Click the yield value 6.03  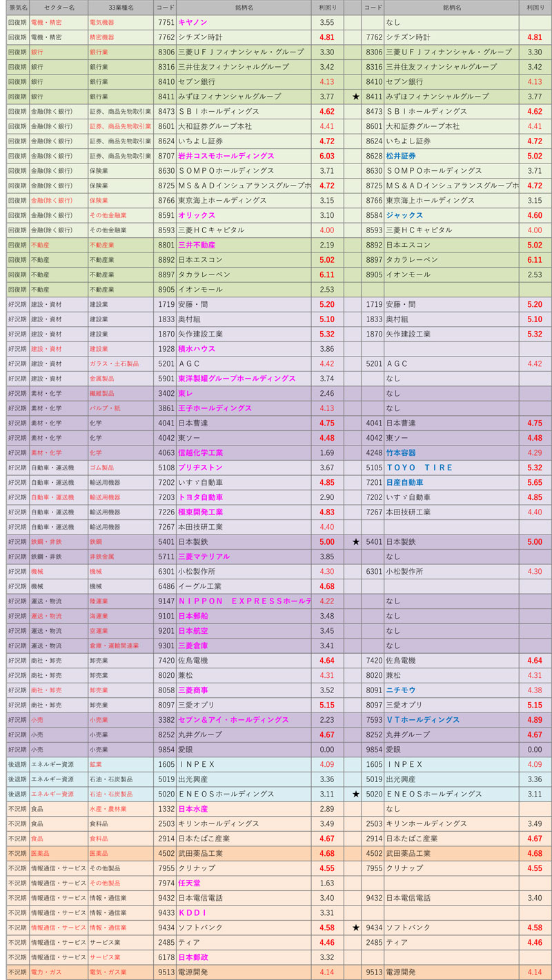coord(327,156)
